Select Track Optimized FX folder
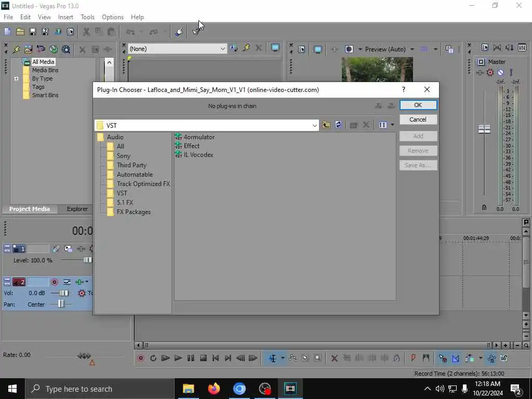Image resolution: width=532 pixels, height=399 pixels. coord(138,184)
